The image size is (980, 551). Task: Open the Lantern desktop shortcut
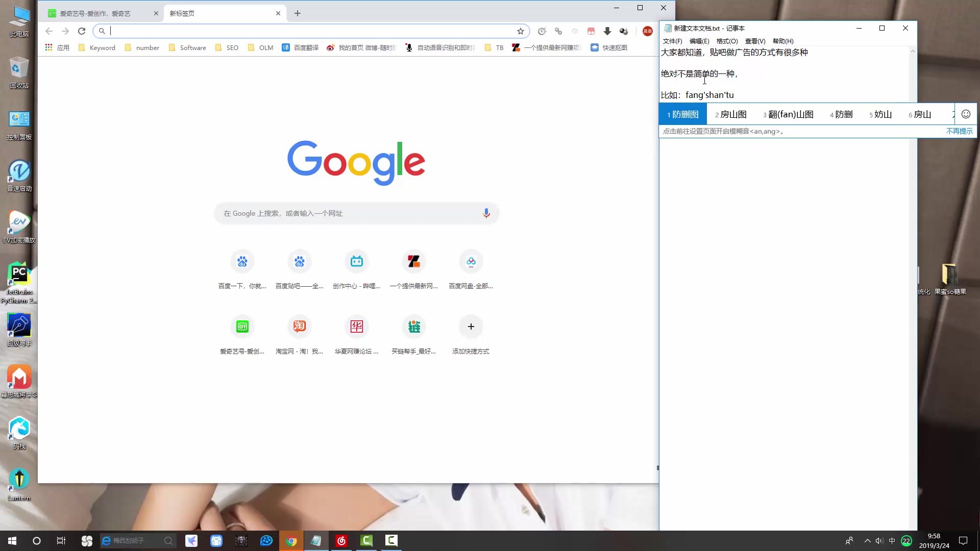click(x=19, y=485)
